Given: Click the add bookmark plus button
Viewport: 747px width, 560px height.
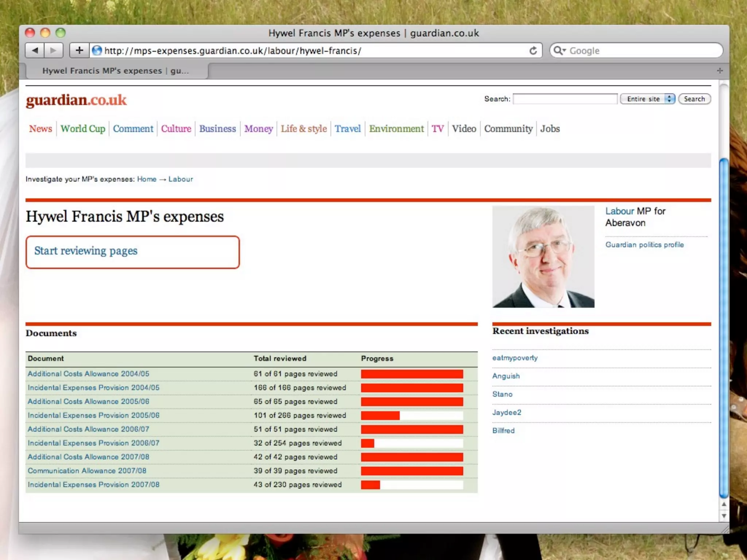Looking at the screenshot, I should click(79, 50).
